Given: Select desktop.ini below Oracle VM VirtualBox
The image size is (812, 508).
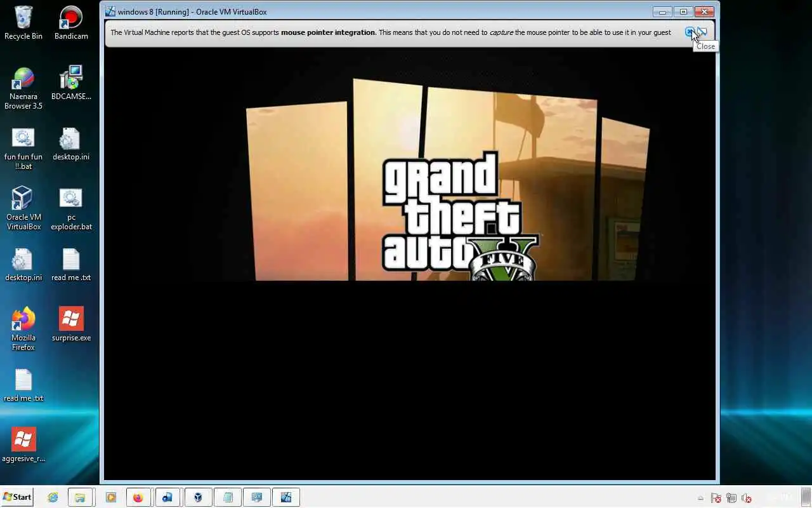Looking at the screenshot, I should click(23, 265).
